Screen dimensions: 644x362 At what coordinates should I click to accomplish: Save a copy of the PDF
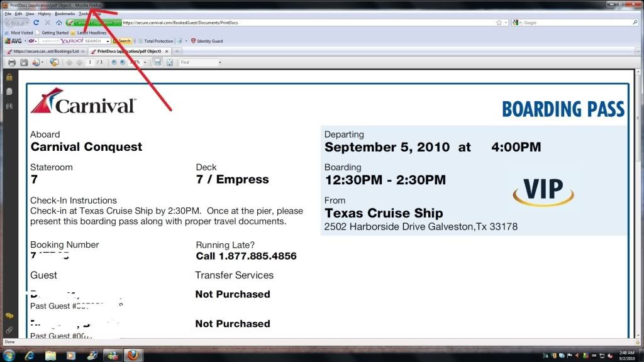pyautogui.click(x=24, y=62)
